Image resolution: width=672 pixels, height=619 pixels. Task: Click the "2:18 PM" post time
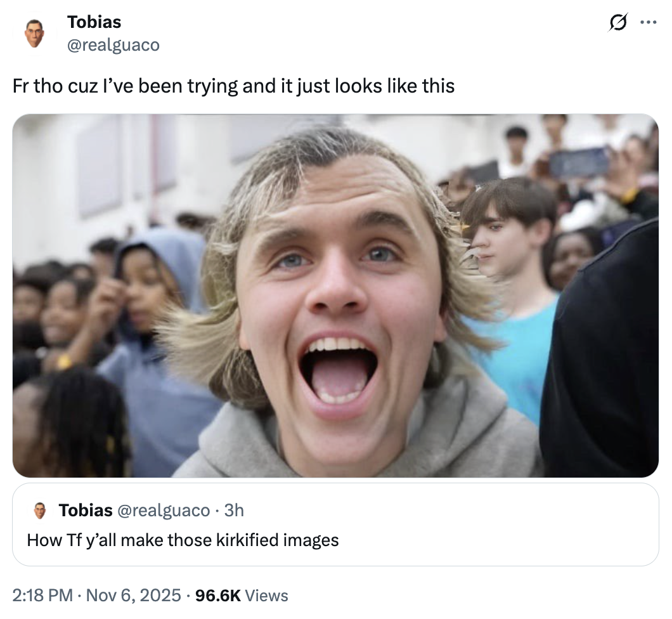(x=42, y=596)
